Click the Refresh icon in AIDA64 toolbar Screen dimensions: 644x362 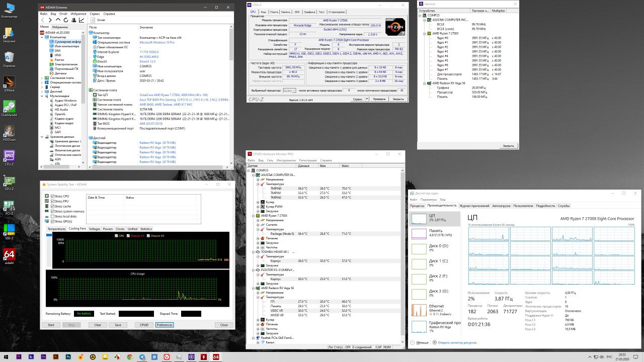click(x=66, y=20)
